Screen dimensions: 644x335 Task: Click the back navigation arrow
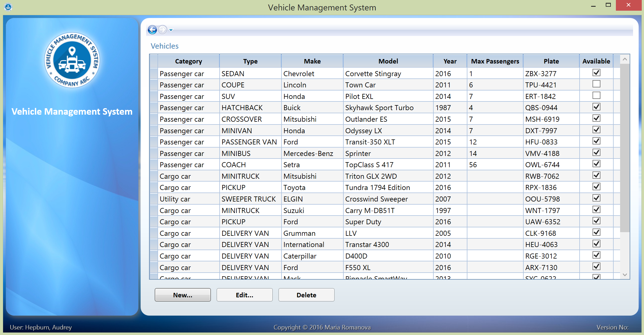(x=152, y=30)
